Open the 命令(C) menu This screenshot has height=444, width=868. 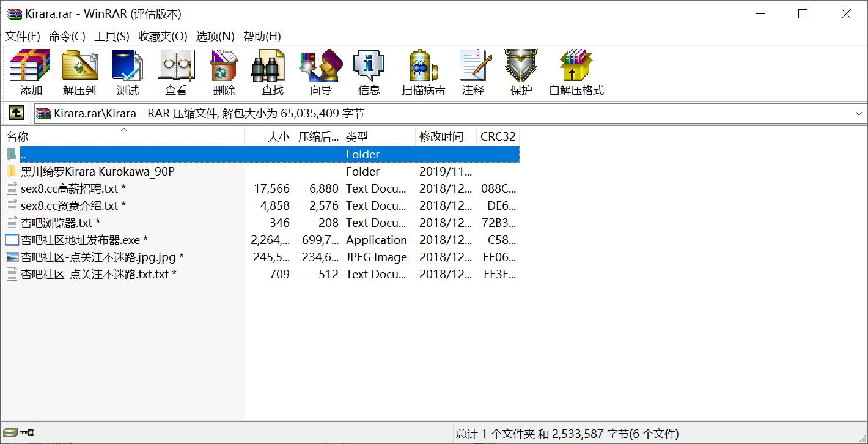pyautogui.click(x=67, y=36)
